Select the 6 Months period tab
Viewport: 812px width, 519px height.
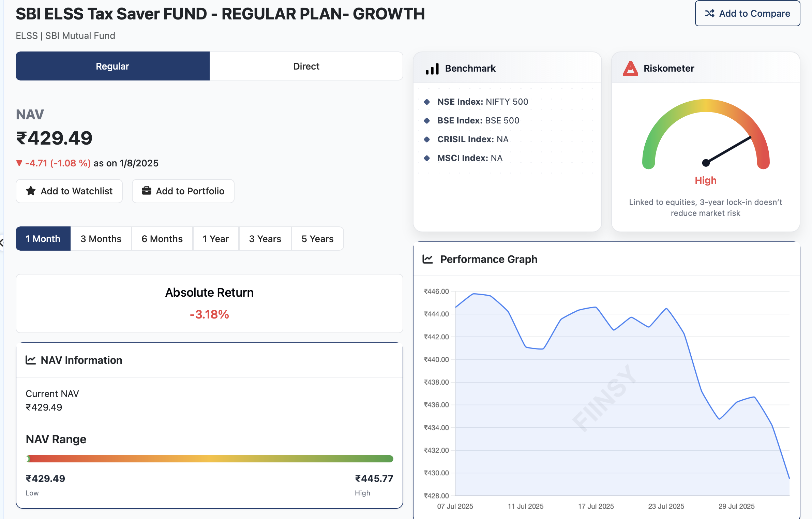162,239
